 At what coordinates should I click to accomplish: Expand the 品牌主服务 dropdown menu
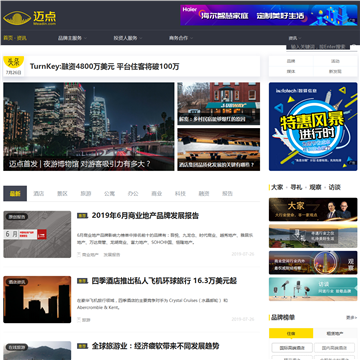pyautogui.click(x=72, y=38)
